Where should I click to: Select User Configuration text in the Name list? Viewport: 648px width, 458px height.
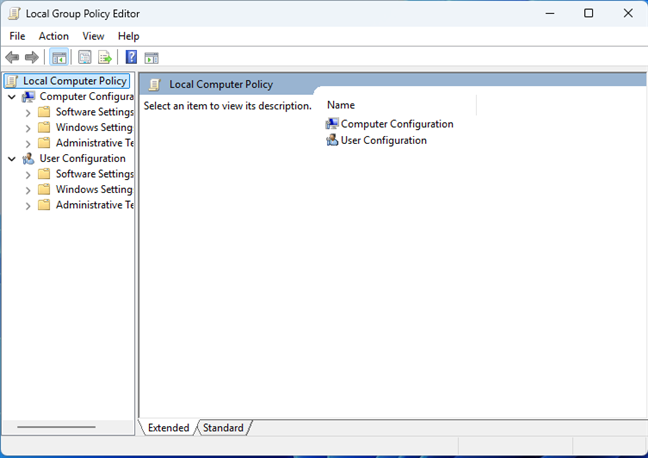[x=384, y=141]
